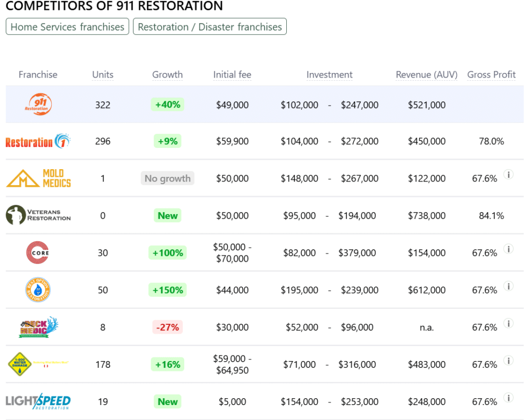Sort by Investment column header

[329, 74]
